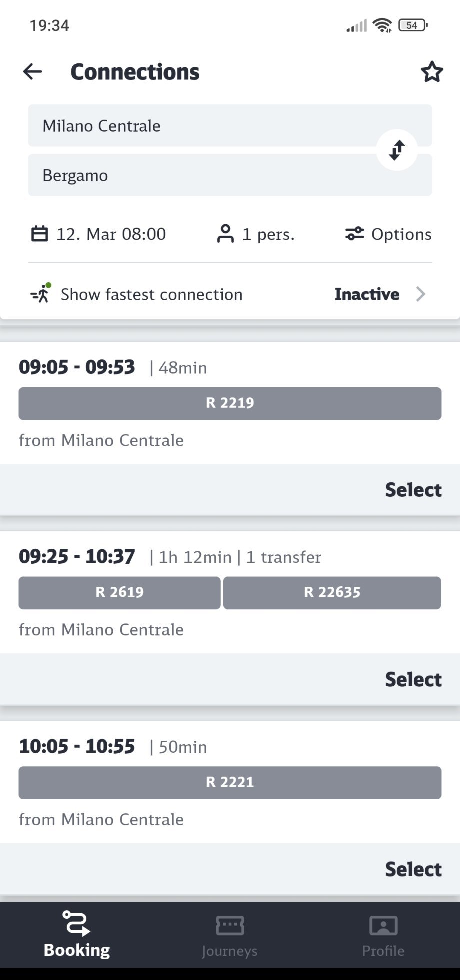
Task: Open the 1 pers. passenger selector
Action: point(268,234)
